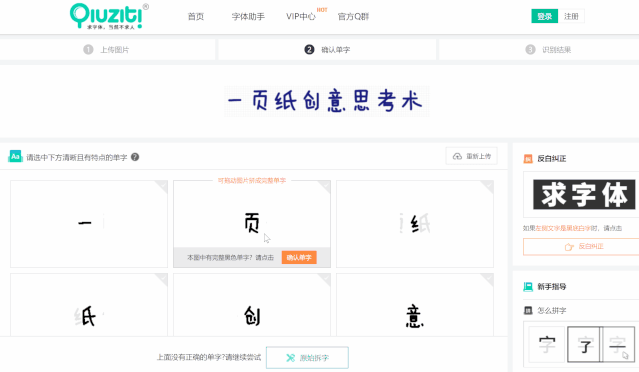Toggle corner checkmark on 一 tile
The width and height of the screenshot is (639, 372).
click(x=162, y=186)
